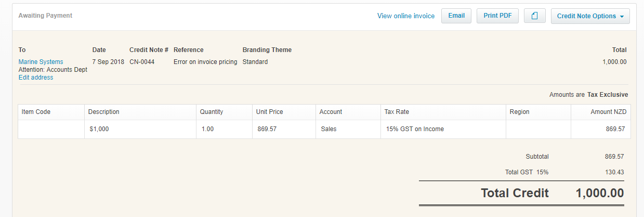Click the Awaiting Payment status label

[45, 16]
